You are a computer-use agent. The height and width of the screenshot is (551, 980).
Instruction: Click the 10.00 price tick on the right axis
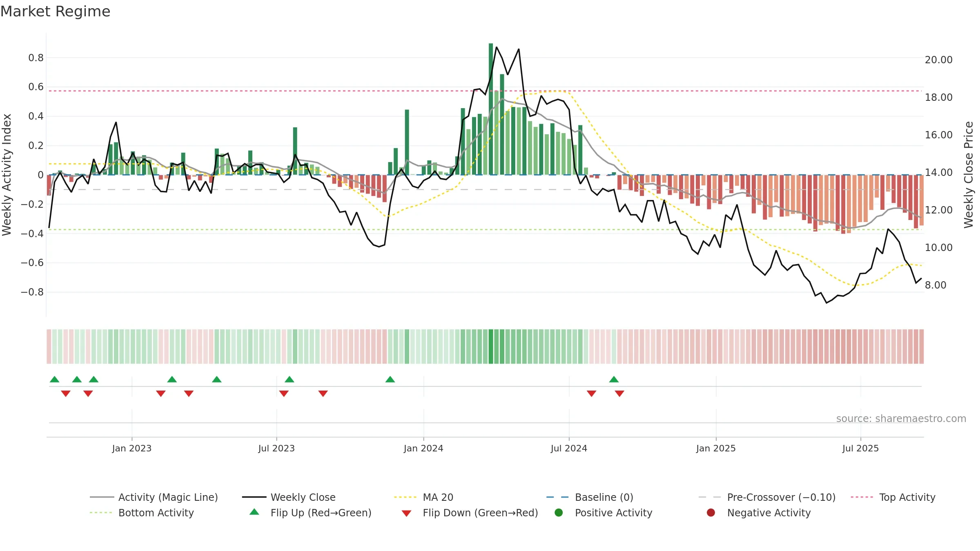(x=939, y=247)
